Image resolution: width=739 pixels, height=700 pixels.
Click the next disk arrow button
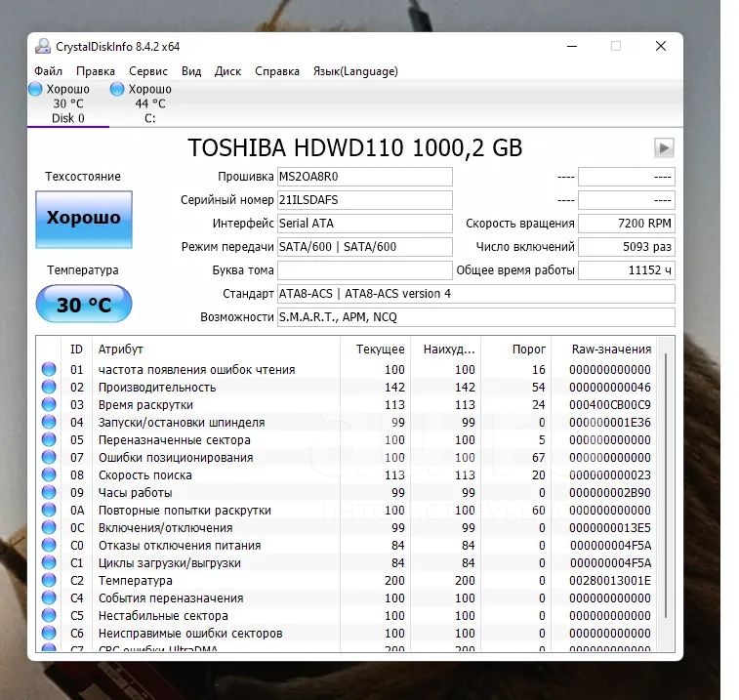(664, 148)
